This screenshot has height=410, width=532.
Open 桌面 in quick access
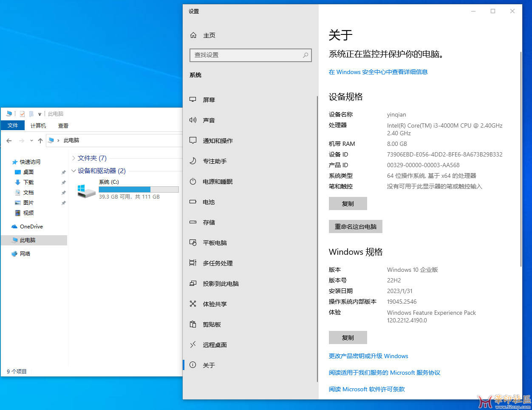tap(24, 172)
